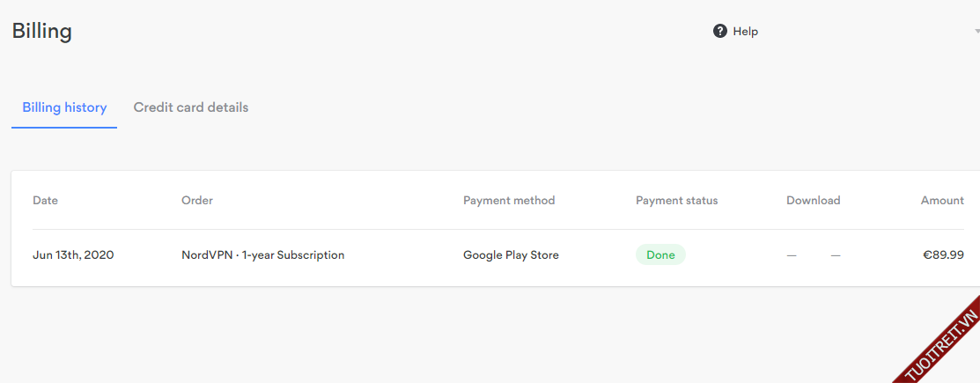Click the Date column header
The width and height of the screenshot is (980, 383).
[45, 201]
